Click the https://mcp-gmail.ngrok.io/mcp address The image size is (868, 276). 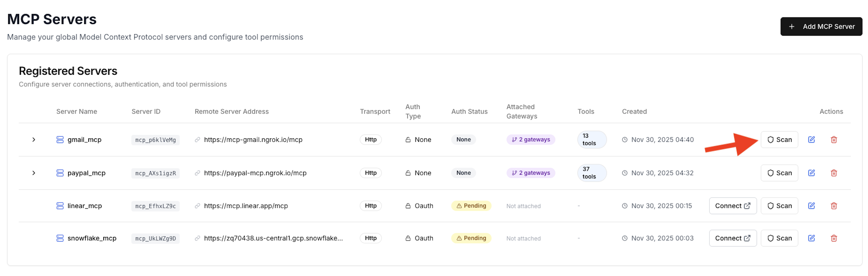click(x=253, y=140)
